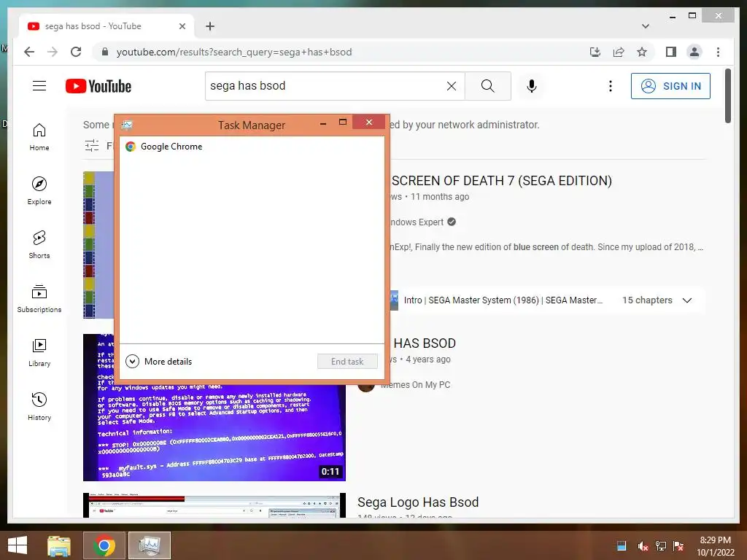Click the SIGN IN button
Viewport: 747px width, 560px height.
[670, 86]
